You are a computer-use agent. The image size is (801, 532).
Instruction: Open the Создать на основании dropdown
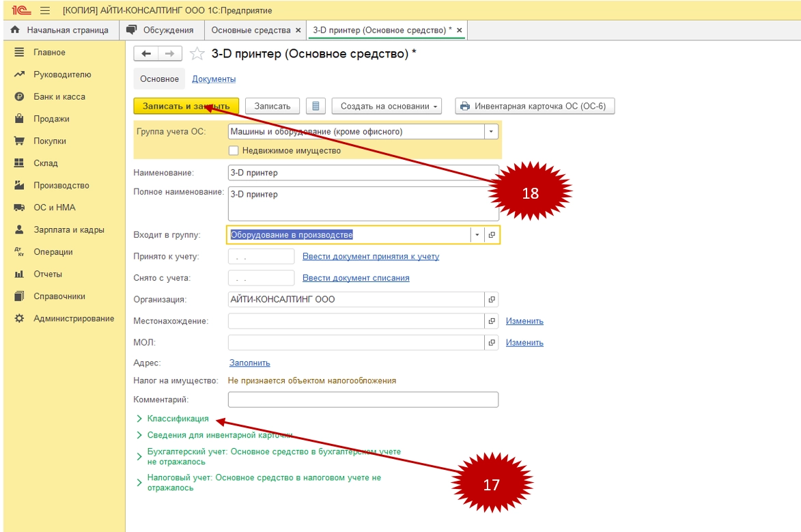(x=387, y=106)
